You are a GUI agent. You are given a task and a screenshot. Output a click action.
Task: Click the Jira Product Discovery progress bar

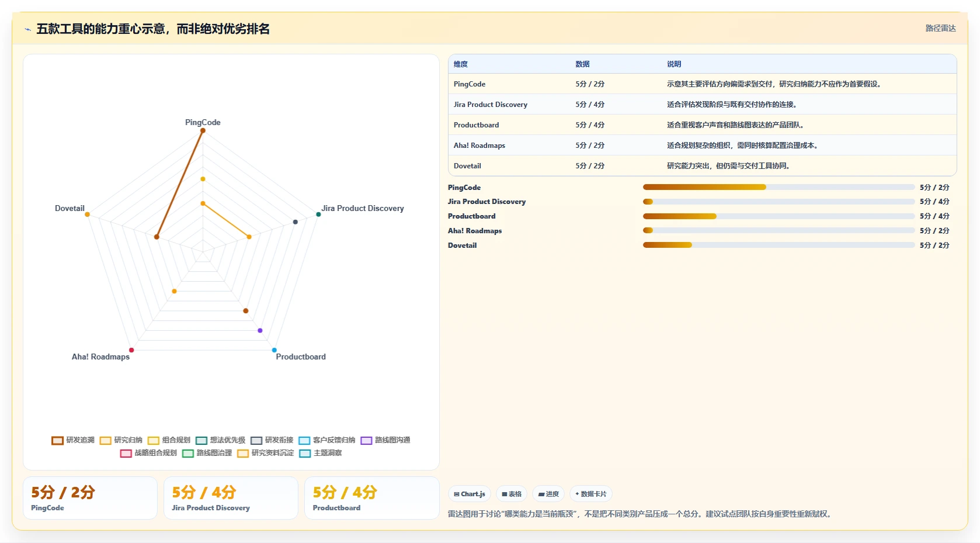pos(779,202)
